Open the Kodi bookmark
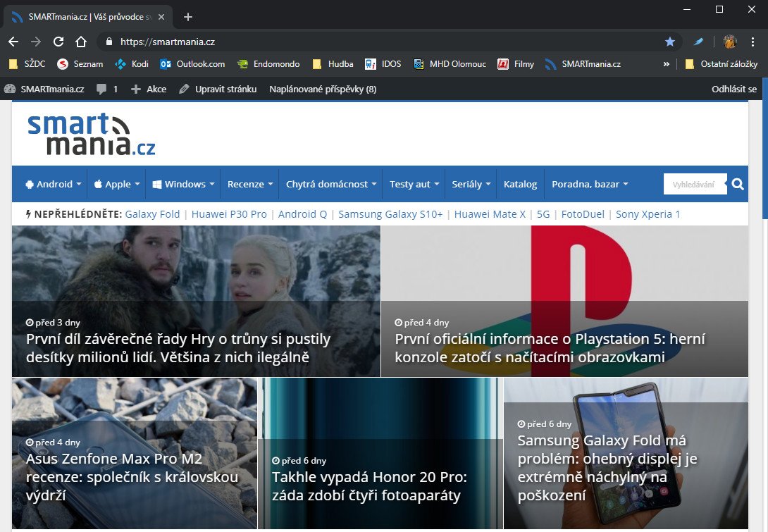Screen dimensions: 768x532 (132, 64)
